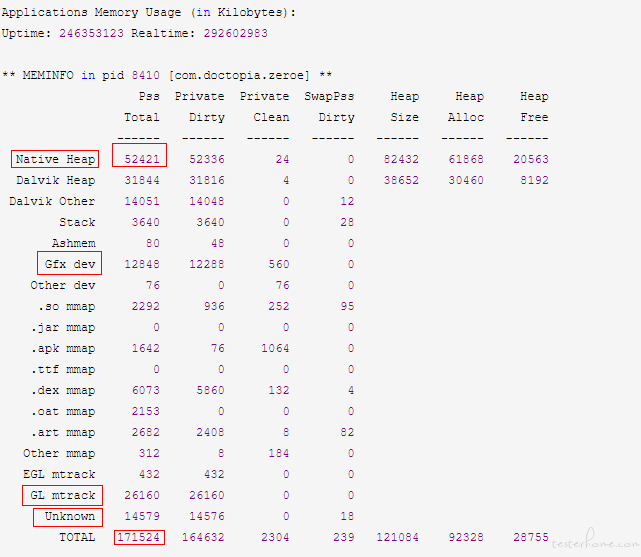Viewport: 641px width, 557px height.
Task: Click .so mmap SwapPss value 95
Action: [x=347, y=306]
